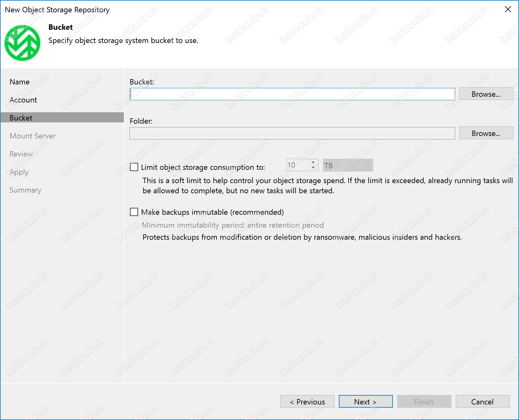This screenshot has height=420, width=519.
Task: Enable Limit object storage consumption checkbox
Action: click(x=134, y=167)
